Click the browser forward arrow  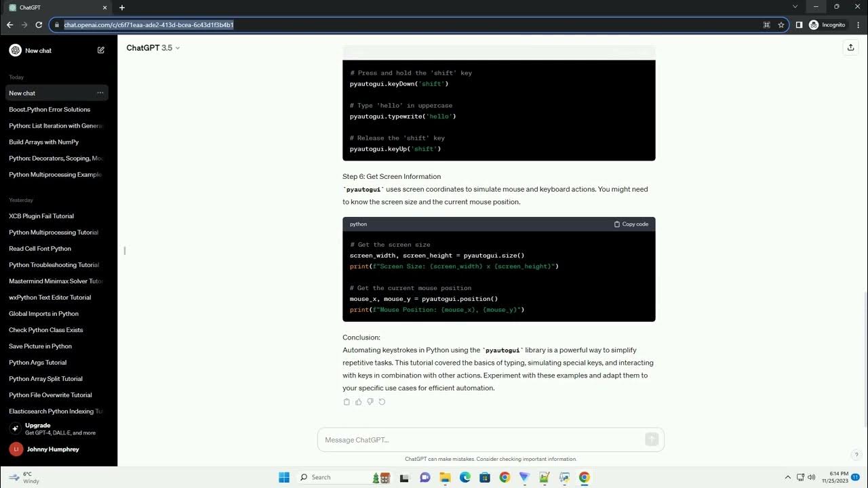(x=24, y=24)
